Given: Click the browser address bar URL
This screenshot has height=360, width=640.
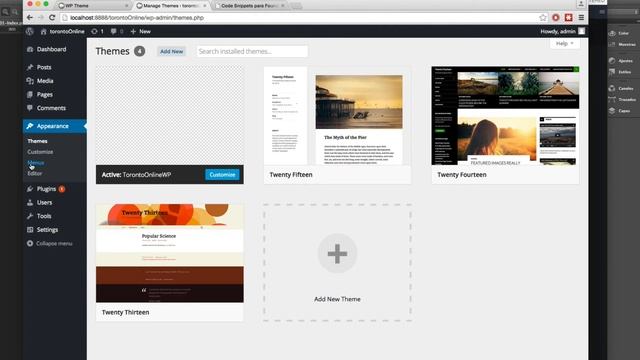Looking at the screenshot, I should 137,18.
